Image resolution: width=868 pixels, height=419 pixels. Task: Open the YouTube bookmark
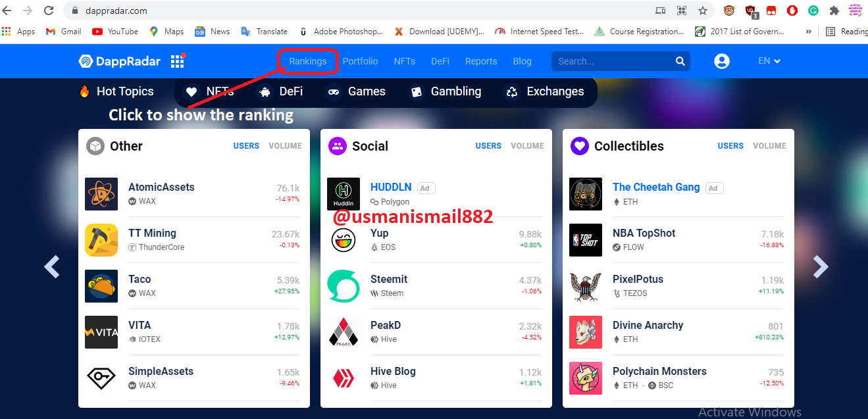pos(115,32)
